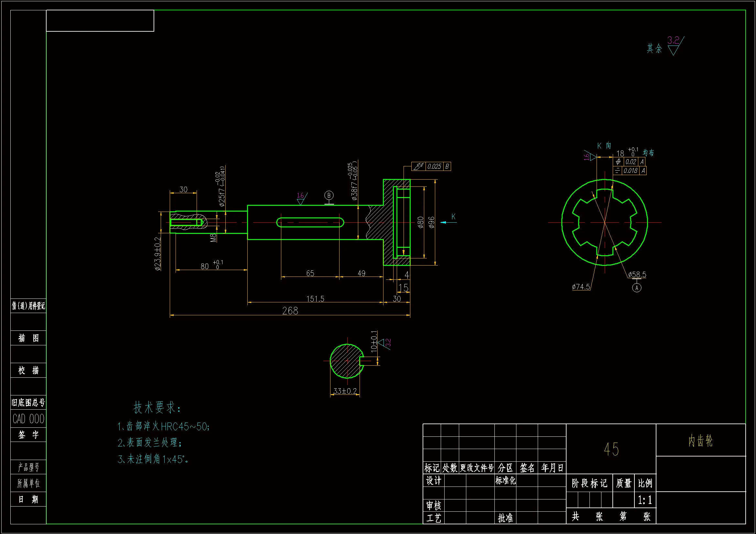Select the 1.6 roughness symbol on shaft

tap(301, 198)
